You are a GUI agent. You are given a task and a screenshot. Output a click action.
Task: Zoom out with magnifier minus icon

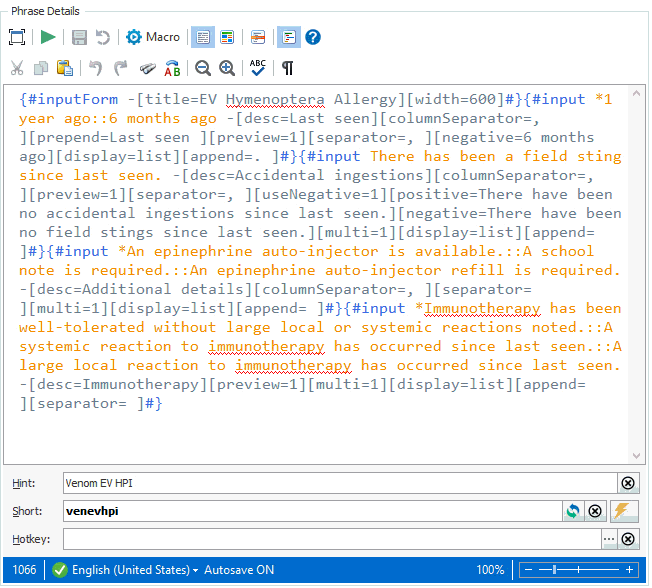tap(203, 68)
